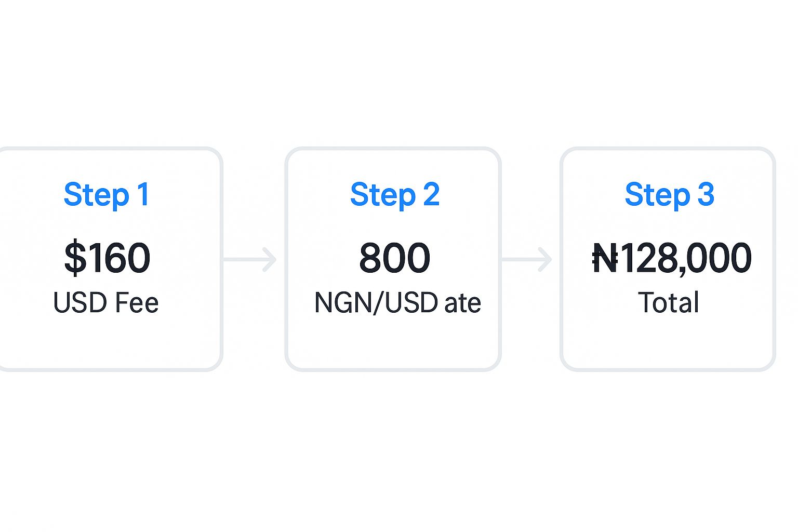Select the Step 3 card's empty lower area
Image resolution: width=798 pixels, height=532 pixels.
[x=668, y=343]
